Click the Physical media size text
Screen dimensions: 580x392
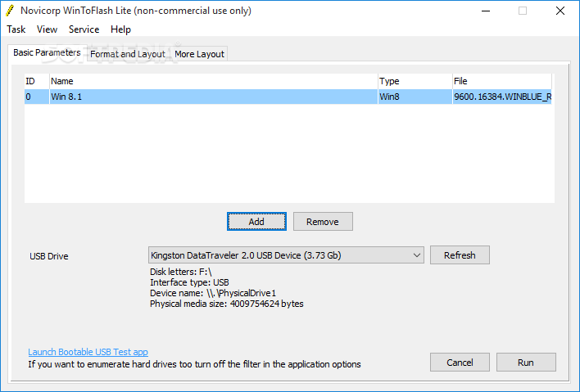227,304
